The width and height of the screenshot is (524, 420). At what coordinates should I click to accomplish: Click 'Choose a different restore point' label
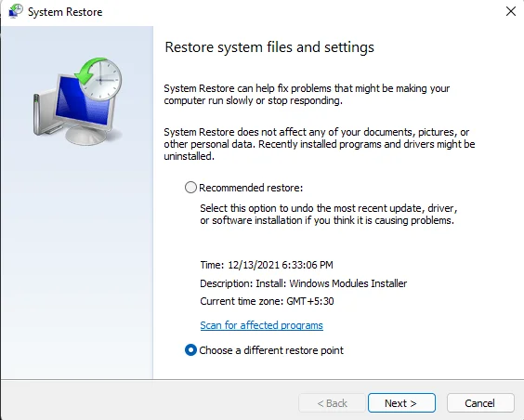(x=271, y=350)
